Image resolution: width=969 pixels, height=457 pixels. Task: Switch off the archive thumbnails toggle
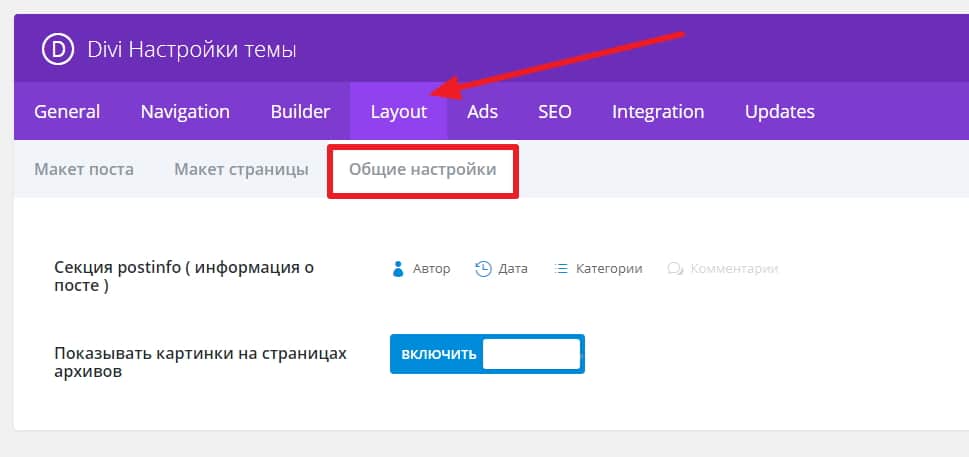[487, 354]
